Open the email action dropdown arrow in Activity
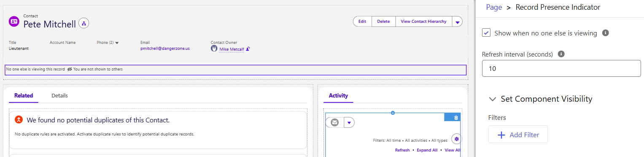 (349, 122)
